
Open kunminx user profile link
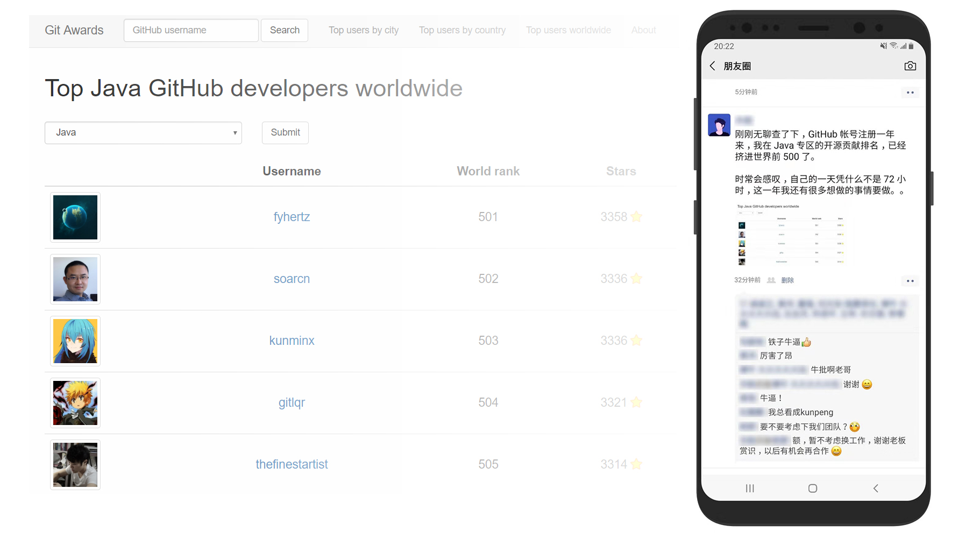(292, 341)
